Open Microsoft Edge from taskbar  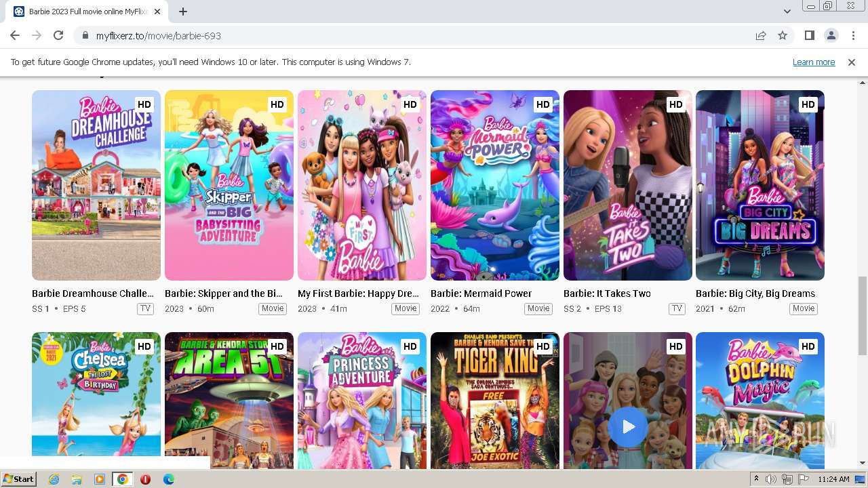click(x=168, y=479)
